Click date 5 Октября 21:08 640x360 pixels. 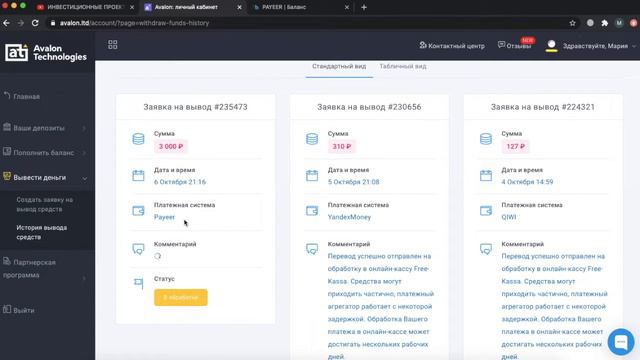[x=353, y=182]
